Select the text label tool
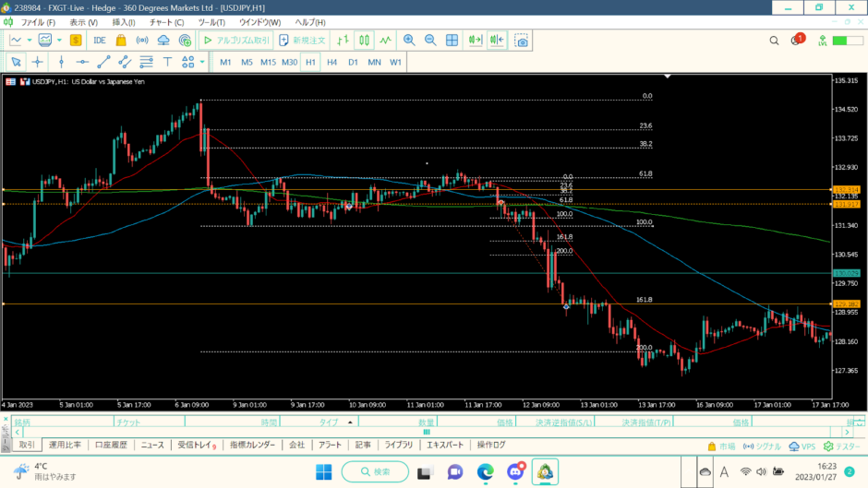Screen dimensions: 868x488 click(x=167, y=62)
